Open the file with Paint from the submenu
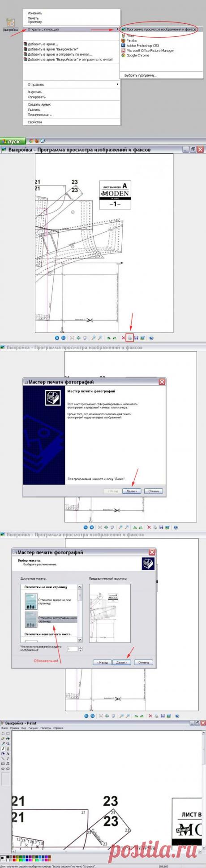The height and width of the screenshot is (868, 206). pyautogui.click(x=130, y=35)
